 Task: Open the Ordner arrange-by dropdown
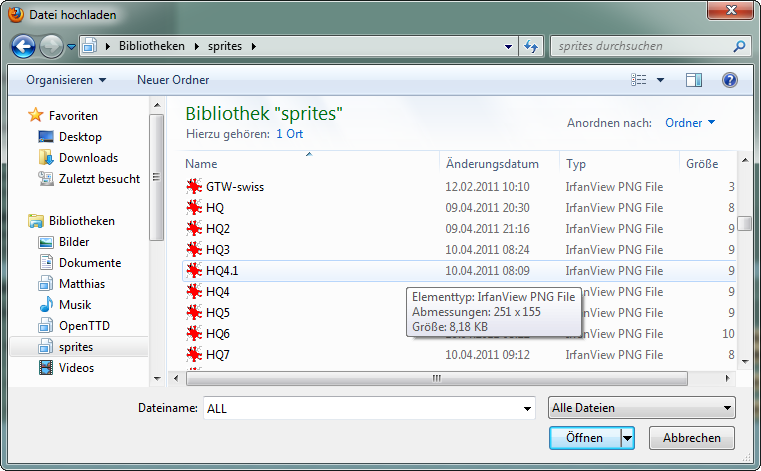[x=690, y=123]
